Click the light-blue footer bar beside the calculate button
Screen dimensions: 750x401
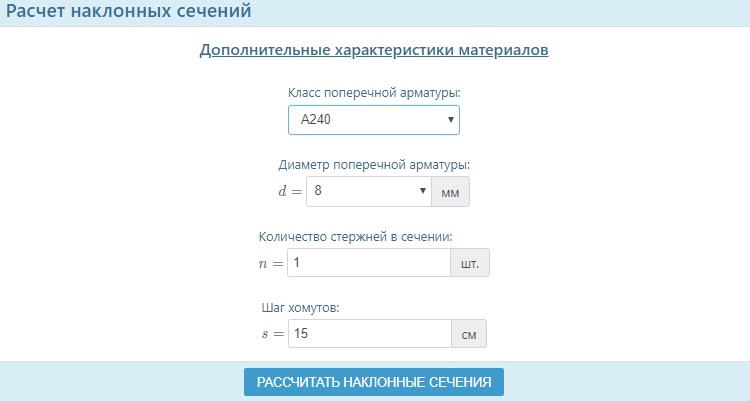click(x=620, y=382)
